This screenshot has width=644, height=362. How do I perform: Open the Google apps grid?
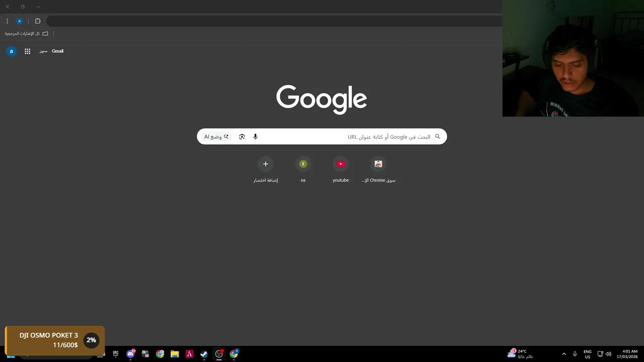(28, 51)
